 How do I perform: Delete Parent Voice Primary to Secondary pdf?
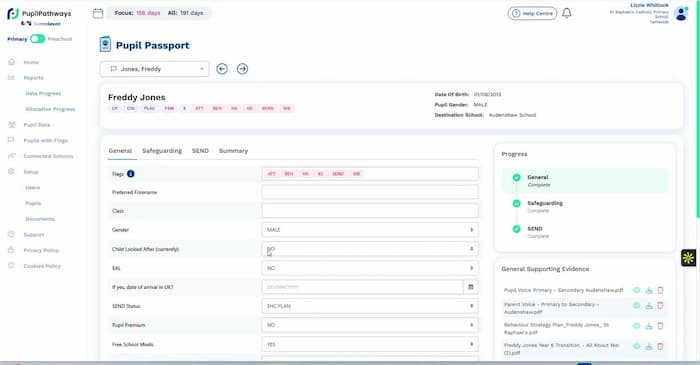pos(660,306)
